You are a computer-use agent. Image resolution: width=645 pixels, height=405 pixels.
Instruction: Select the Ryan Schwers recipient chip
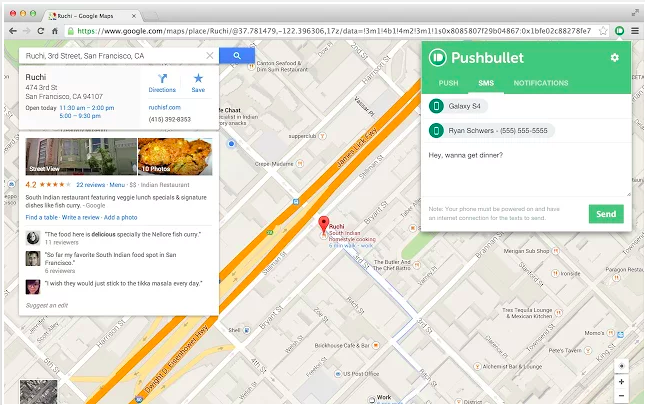tap(492, 131)
